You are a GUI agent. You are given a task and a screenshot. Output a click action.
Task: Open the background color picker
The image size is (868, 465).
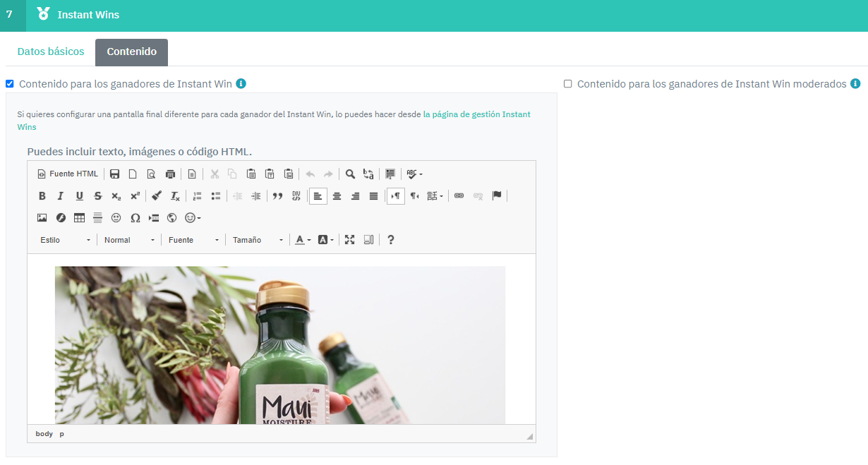pyautogui.click(x=325, y=240)
